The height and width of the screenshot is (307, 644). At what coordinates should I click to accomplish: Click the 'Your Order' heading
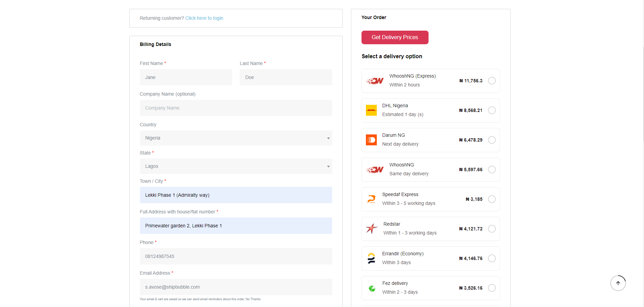[x=374, y=17]
